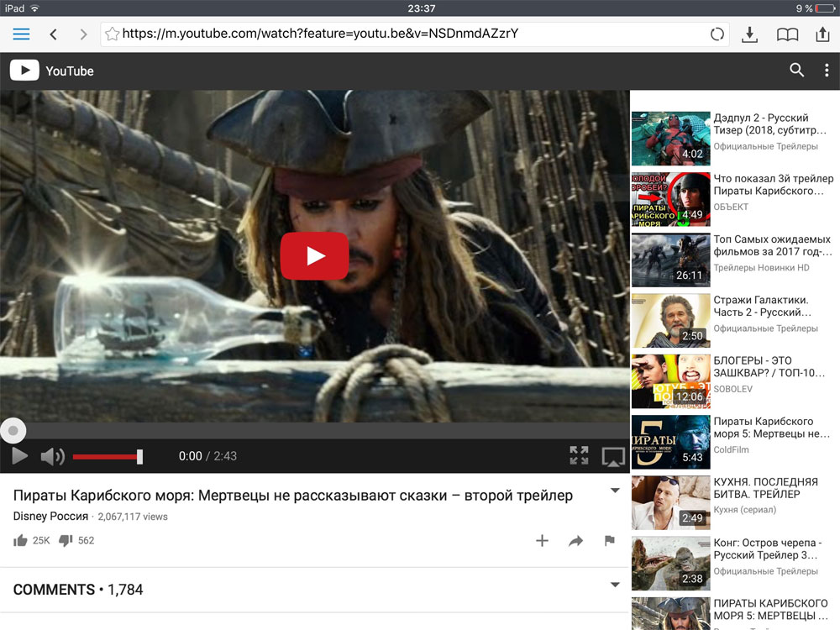
Task: Click the Трейлеры Новинки HD channel name
Action: pyautogui.click(x=761, y=267)
